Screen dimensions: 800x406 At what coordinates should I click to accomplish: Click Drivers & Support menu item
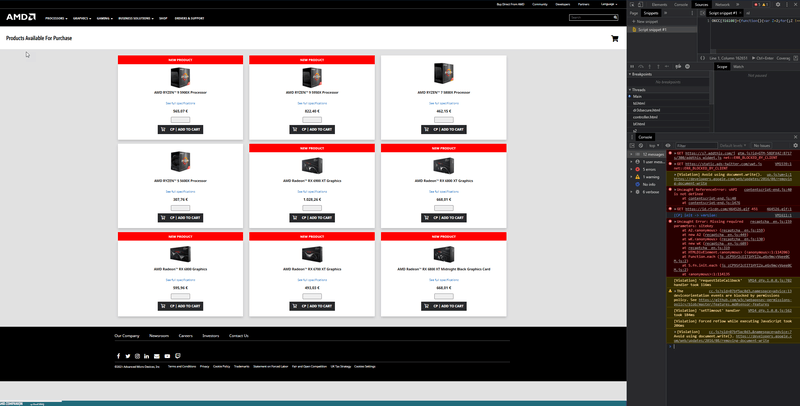click(x=189, y=18)
